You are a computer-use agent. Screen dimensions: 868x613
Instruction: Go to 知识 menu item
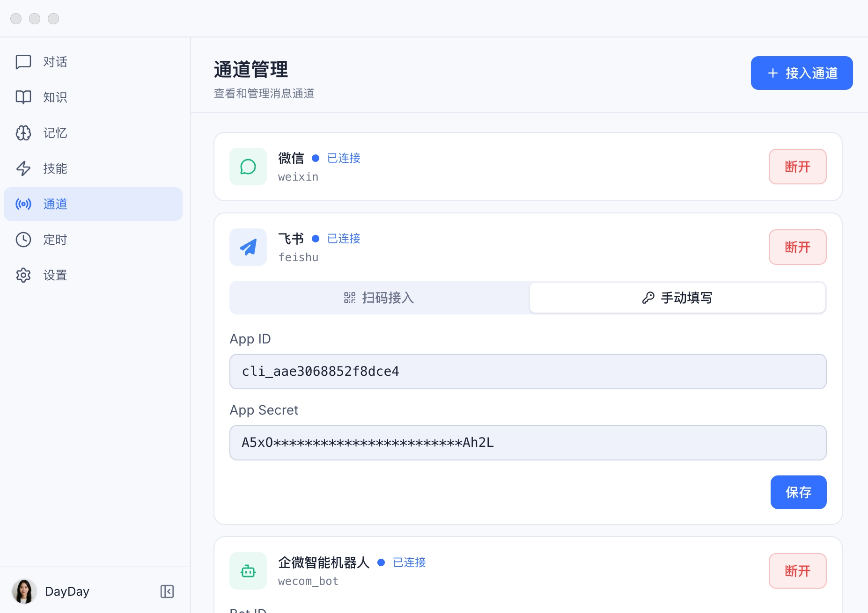pyautogui.click(x=93, y=97)
